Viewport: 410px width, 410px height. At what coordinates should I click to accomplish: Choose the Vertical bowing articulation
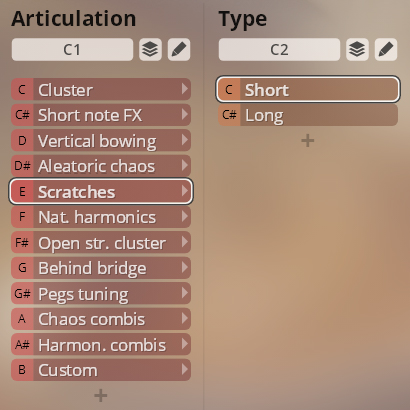click(x=101, y=140)
